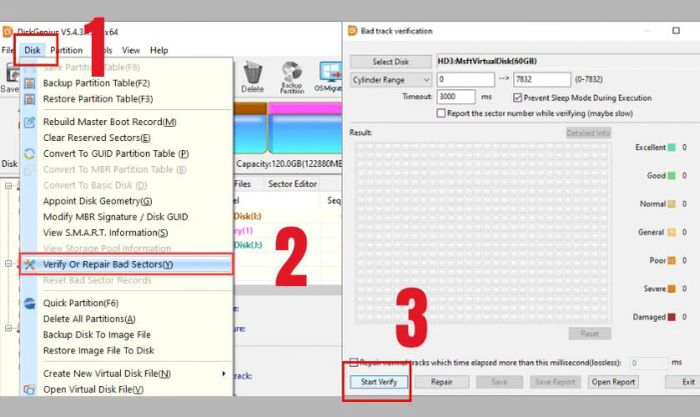The width and height of the screenshot is (700, 417).
Task: Choose Restore Image File To Disk
Action: pos(98,350)
